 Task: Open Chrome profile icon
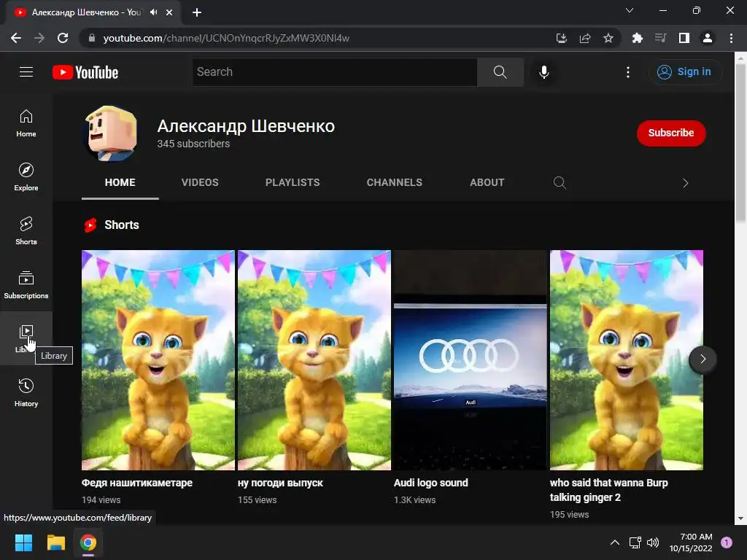click(708, 38)
